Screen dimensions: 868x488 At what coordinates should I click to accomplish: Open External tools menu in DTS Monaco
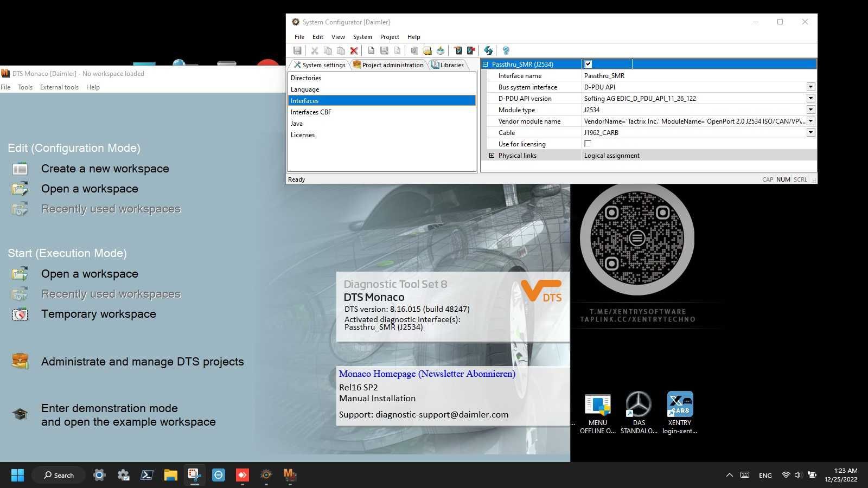point(59,87)
